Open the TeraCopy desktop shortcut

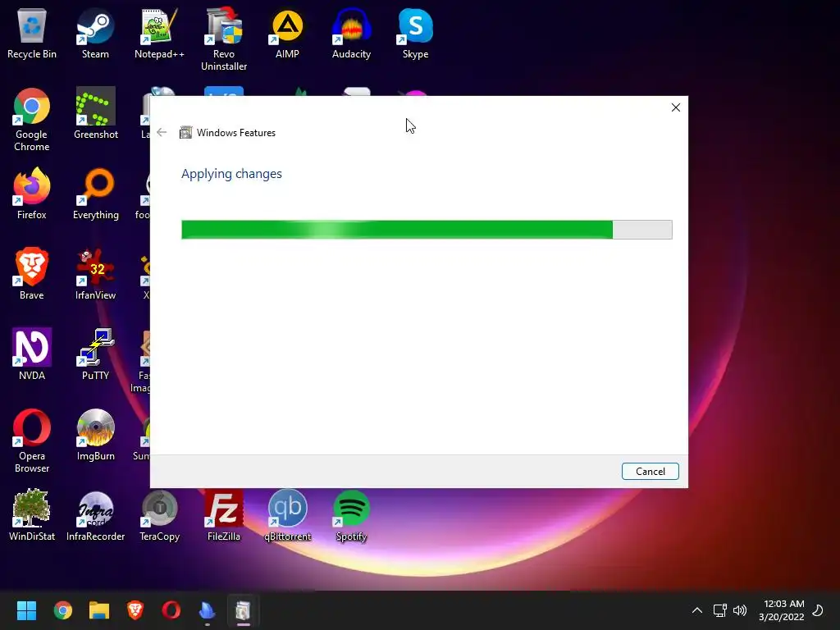click(x=159, y=515)
